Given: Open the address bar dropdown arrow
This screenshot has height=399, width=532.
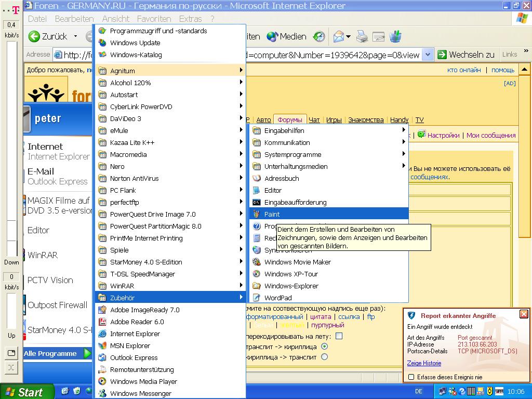Looking at the screenshot, I should (x=428, y=55).
